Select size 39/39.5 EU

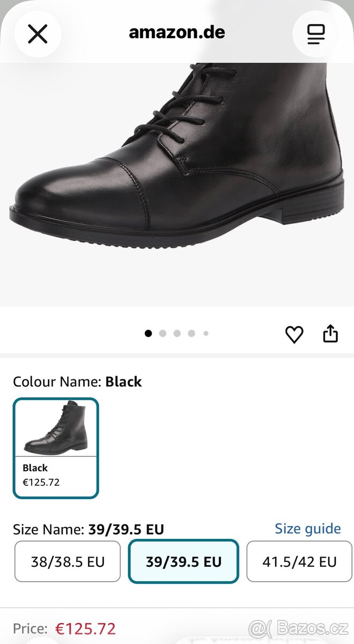(183, 562)
